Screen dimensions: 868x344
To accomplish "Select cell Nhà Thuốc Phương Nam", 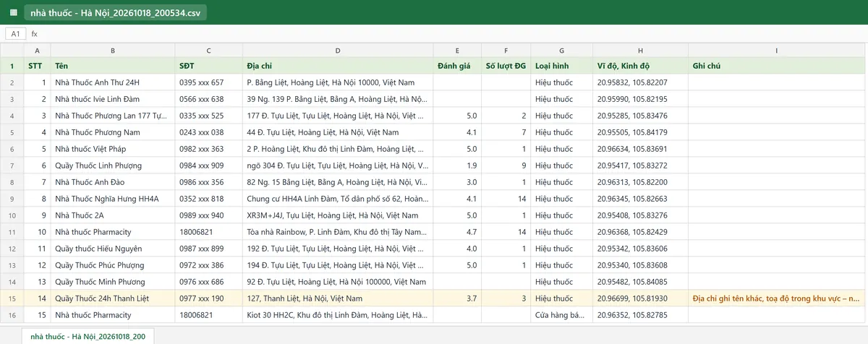I will click(x=113, y=132).
